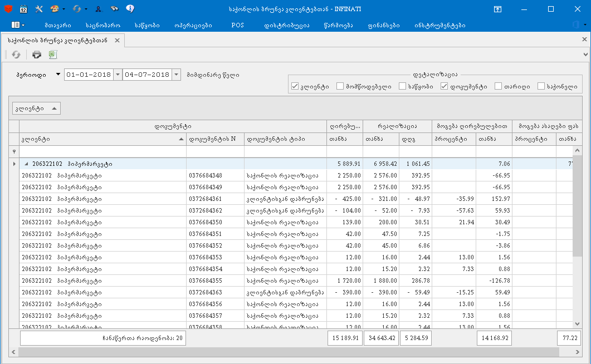Click the ribbon display options icon

(x=497, y=9)
